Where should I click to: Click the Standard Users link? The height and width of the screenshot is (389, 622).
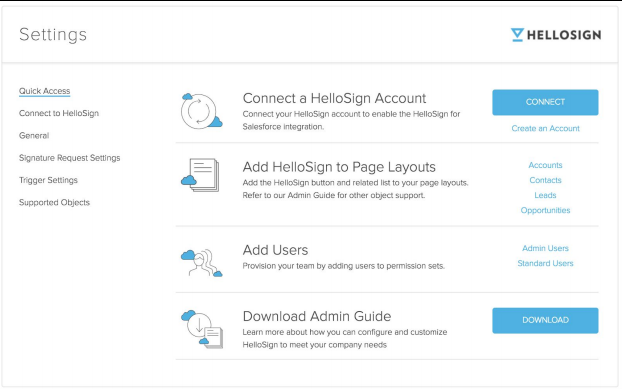(x=545, y=263)
